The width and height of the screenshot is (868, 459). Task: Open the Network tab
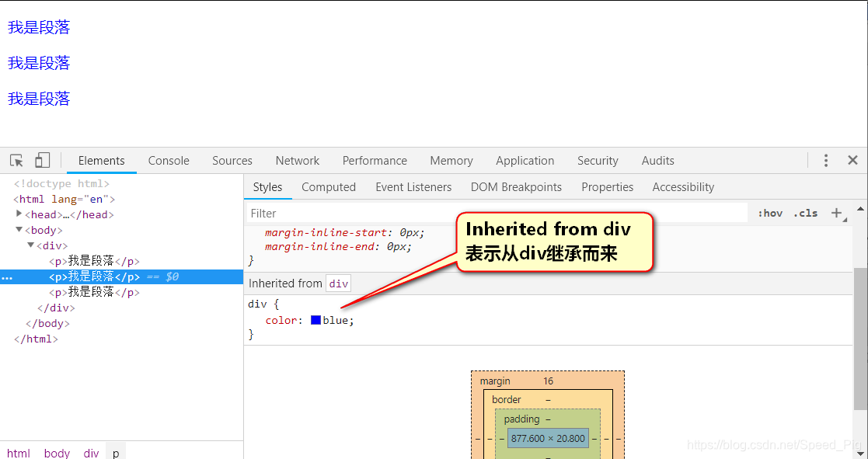298,160
